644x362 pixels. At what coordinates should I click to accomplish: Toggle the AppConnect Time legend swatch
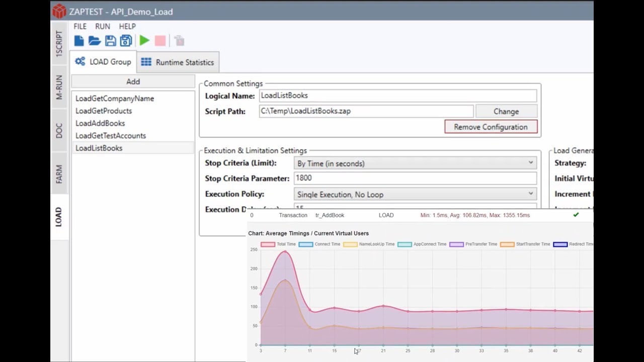click(x=405, y=244)
